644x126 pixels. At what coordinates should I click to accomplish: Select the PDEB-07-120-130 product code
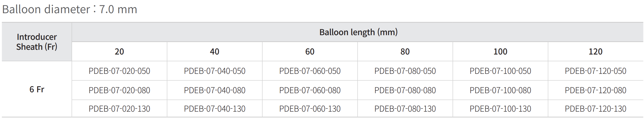click(x=595, y=109)
